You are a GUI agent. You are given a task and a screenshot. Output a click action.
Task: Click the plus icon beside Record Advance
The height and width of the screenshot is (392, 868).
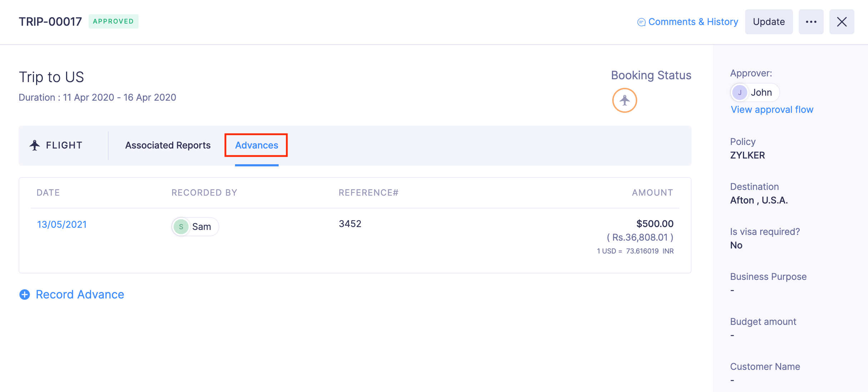tap(25, 295)
